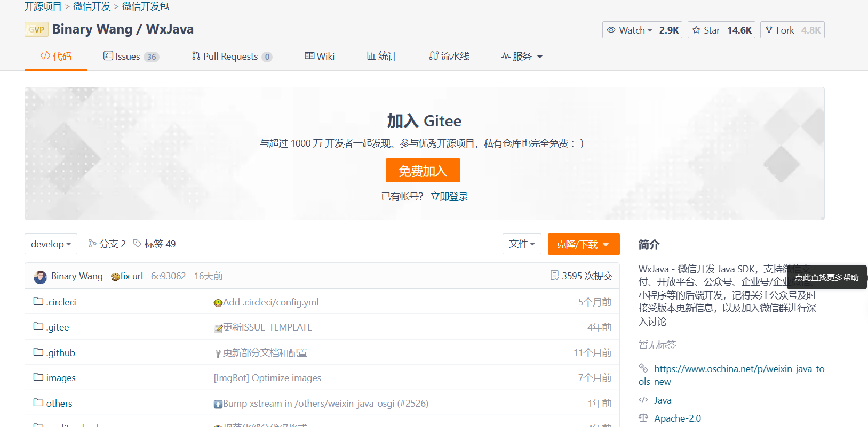Click the link chain icon in 简介

click(x=643, y=368)
